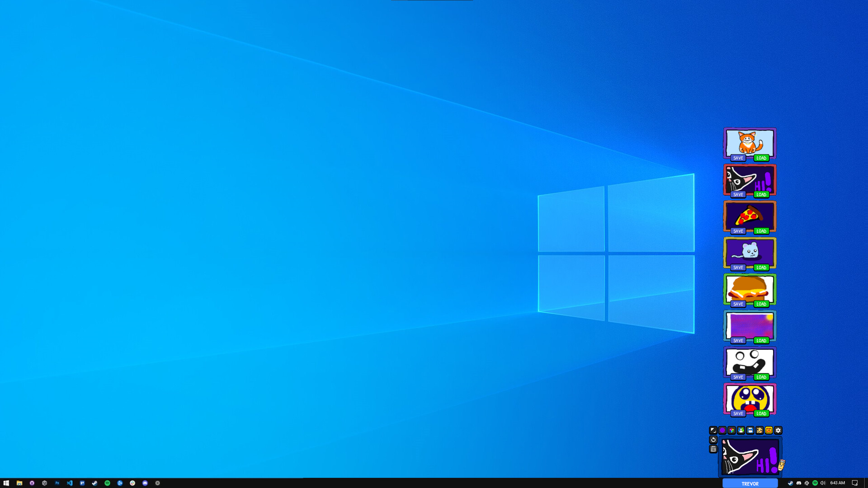Open Visual Studio Code from taskbar

pos(70,483)
